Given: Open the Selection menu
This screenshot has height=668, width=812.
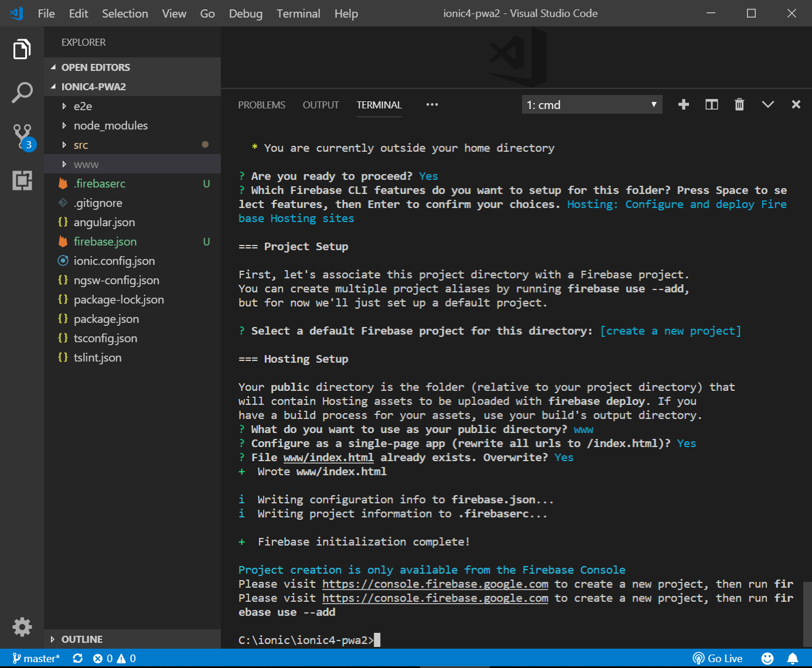Looking at the screenshot, I should coord(125,13).
